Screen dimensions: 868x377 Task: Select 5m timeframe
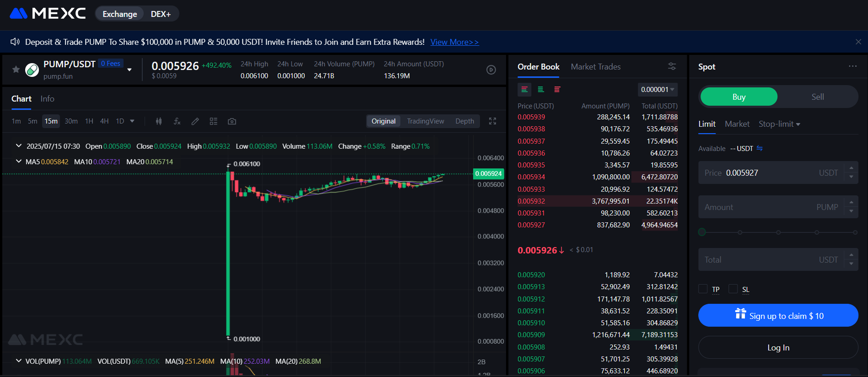click(x=32, y=121)
